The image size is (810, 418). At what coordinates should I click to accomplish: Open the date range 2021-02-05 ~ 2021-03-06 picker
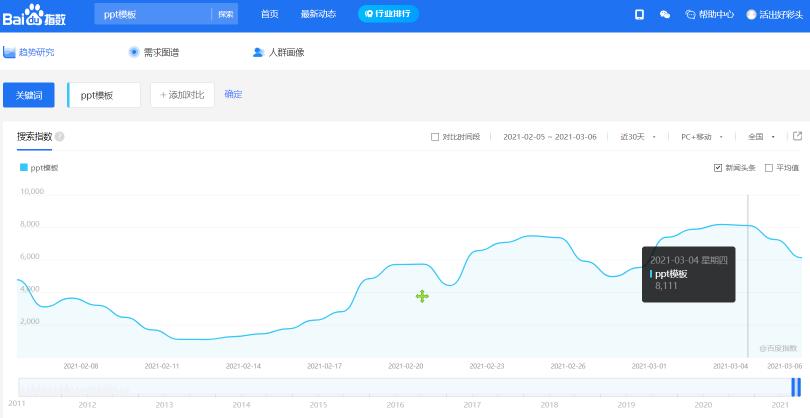pos(550,137)
